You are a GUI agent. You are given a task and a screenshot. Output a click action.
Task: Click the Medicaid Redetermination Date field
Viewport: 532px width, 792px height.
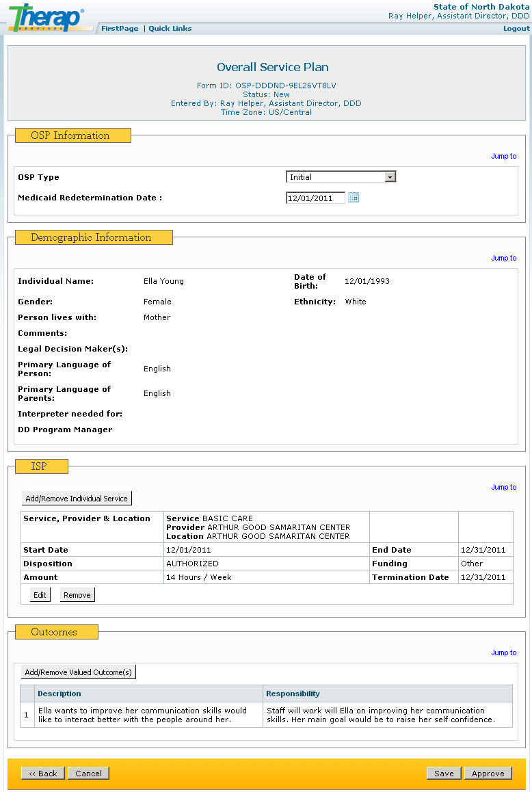[315, 198]
